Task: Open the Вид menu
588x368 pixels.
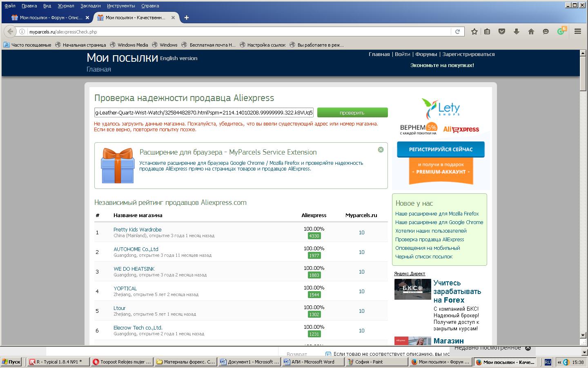Action: (47, 6)
